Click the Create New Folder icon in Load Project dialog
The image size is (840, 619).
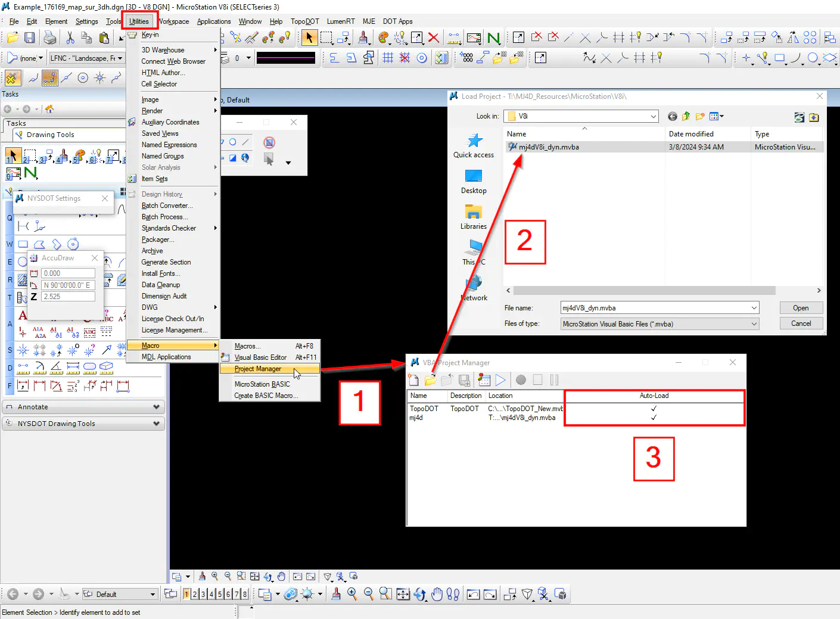pyautogui.click(x=700, y=116)
